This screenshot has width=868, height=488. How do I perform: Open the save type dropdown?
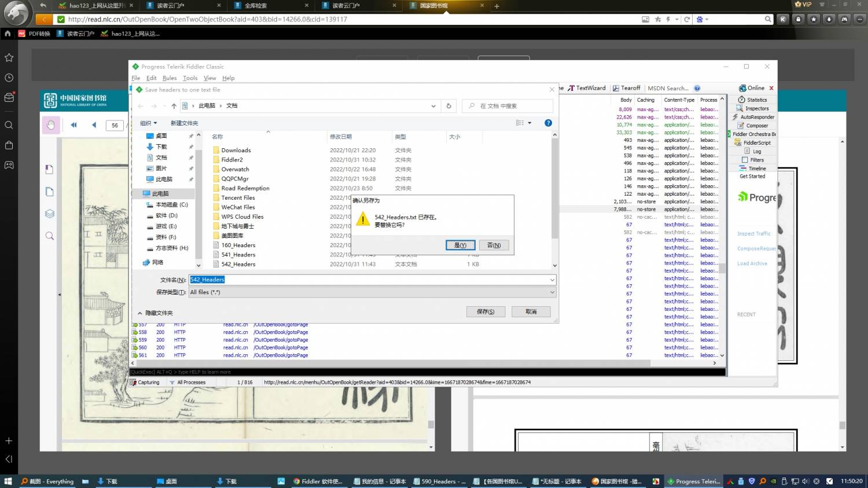(552, 292)
